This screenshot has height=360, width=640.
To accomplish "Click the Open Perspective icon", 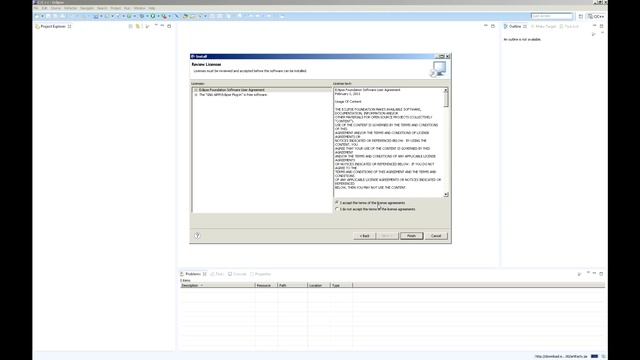I will [x=581, y=16].
